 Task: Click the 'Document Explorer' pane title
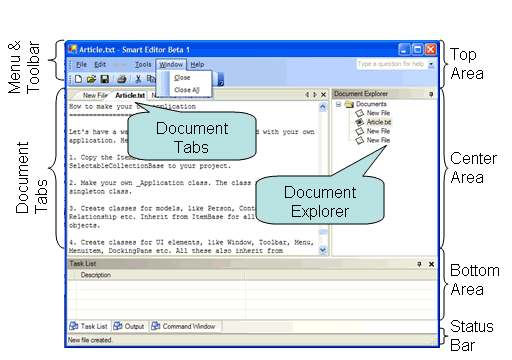(361, 94)
